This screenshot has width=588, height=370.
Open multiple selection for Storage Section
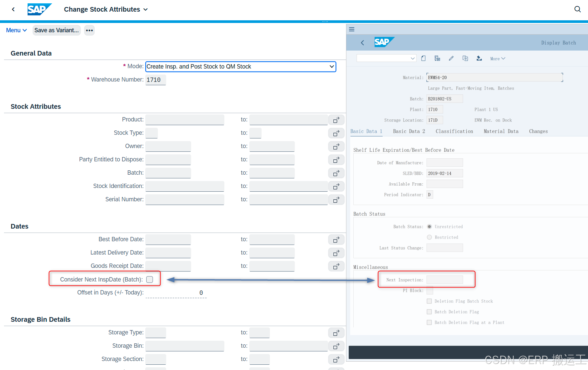[x=336, y=359]
